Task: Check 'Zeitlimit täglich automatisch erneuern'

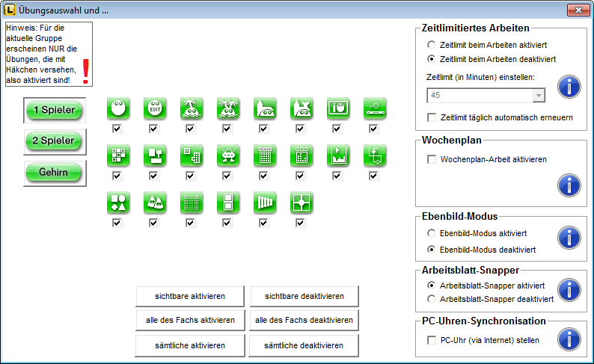Action: pos(432,117)
